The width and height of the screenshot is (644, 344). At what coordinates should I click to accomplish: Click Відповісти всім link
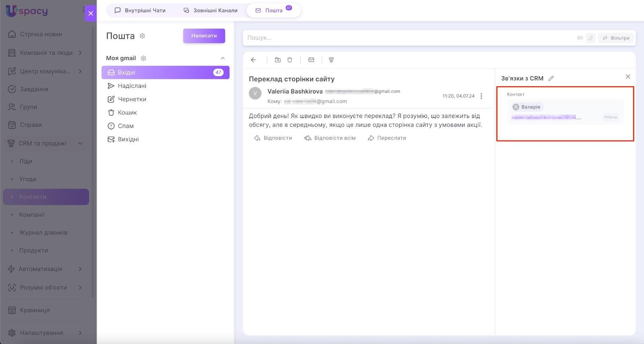pyautogui.click(x=330, y=138)
